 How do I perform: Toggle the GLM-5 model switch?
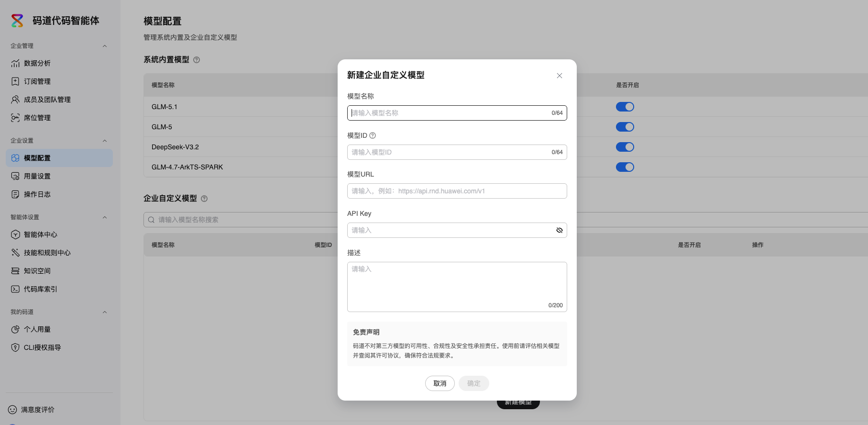[x=625, y=127]
